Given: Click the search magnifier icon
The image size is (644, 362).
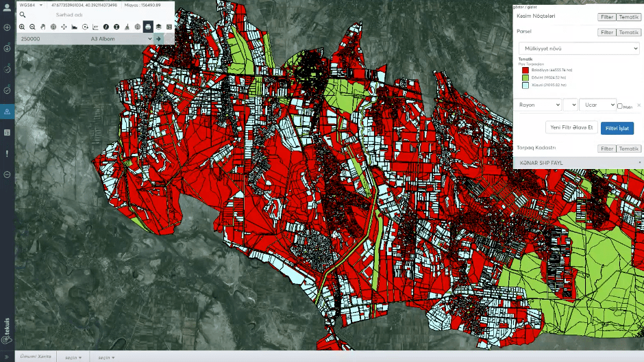Looking at the screenshot, I should [23, 15].
